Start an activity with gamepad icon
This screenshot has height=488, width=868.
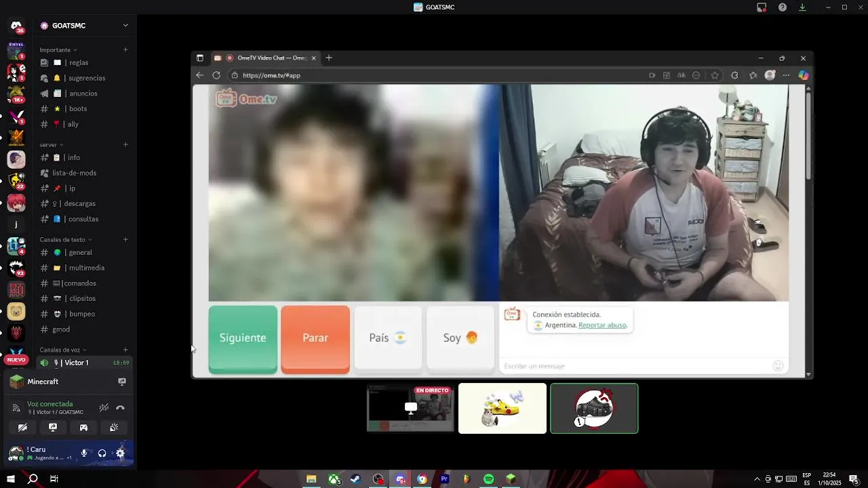[x=83, y=428]
